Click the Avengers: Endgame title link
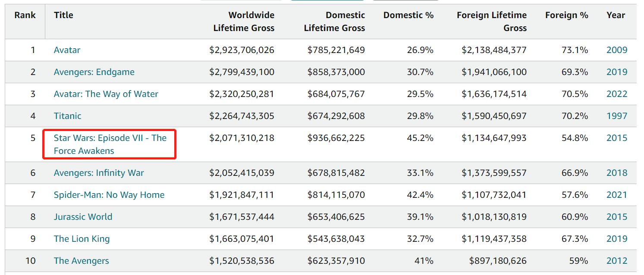The image size is (644, 275). tap(94, 72)
